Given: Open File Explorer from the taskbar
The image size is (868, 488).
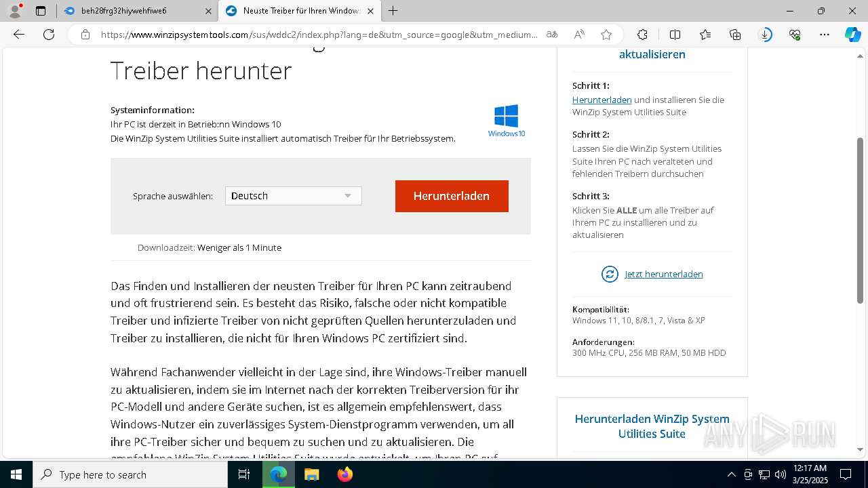Looking at the screenshot, I should [311, 474].
